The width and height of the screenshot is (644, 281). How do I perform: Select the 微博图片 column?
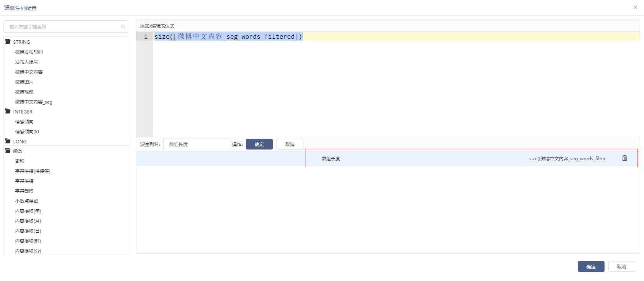coord(24,82)
